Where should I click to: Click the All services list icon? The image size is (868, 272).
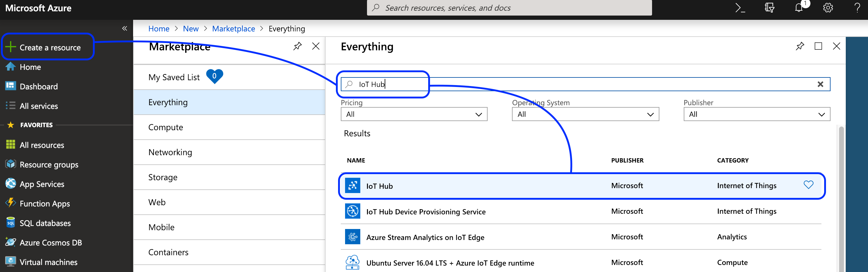point(10,105)
